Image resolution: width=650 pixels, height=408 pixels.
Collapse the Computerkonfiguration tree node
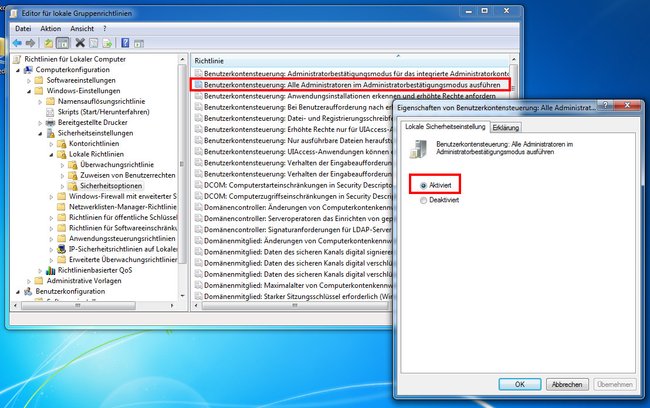point(18,70)
